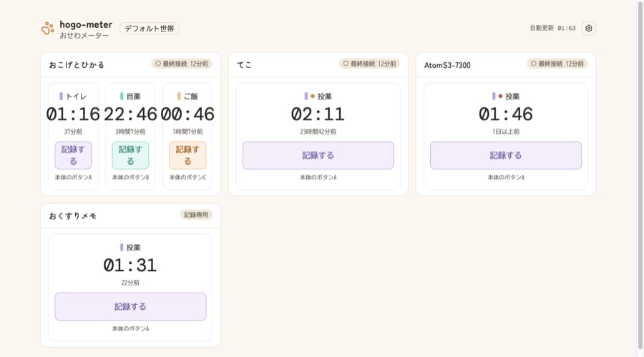This screenshot has height=357, width=644.
Task: Click the connection circle icon on the AtomS3-7300 card
Action: 534,64
